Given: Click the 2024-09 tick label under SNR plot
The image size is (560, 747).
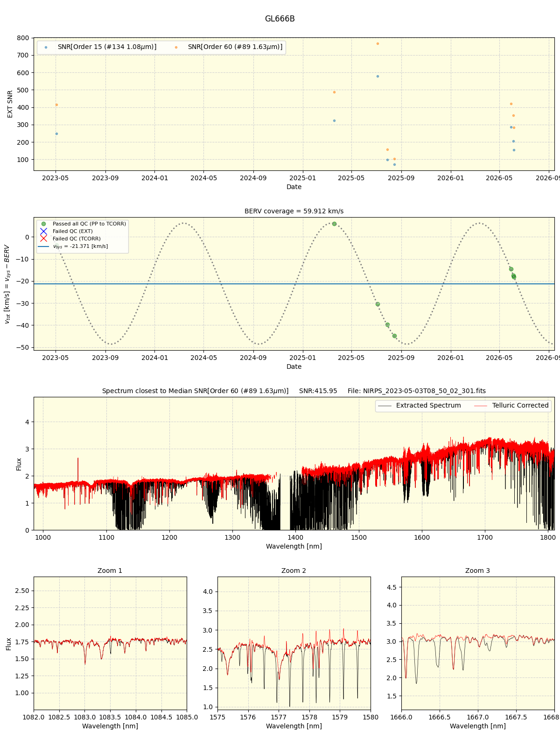Looking at the screenshot, I should pos(253,178).
